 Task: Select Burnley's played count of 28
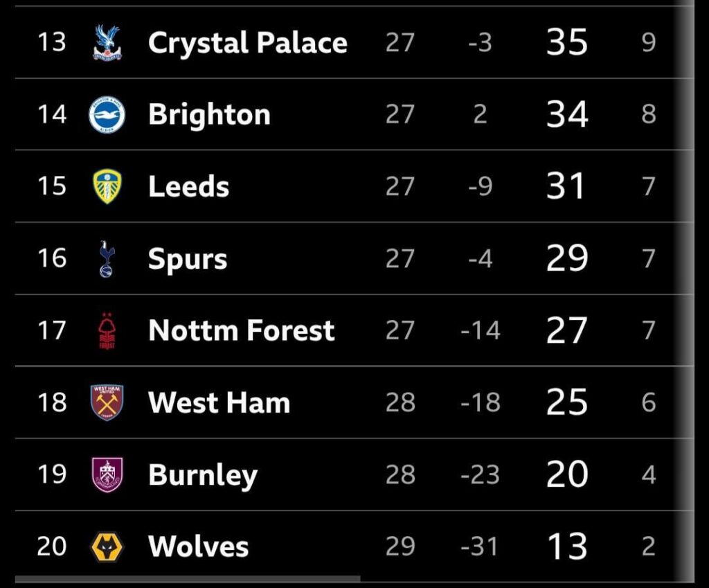pos(401,474)
